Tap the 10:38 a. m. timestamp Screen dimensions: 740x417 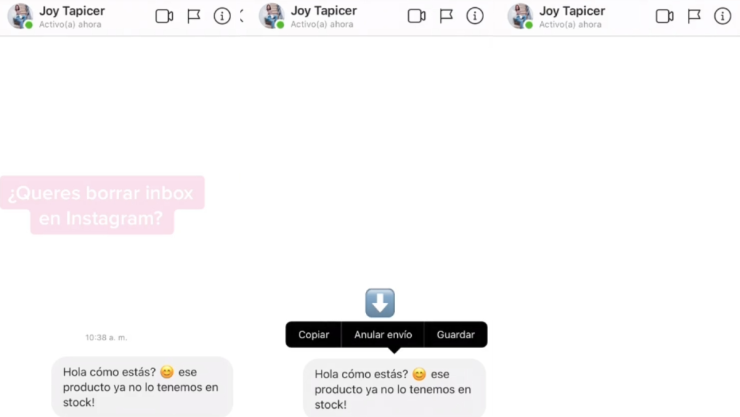pos(106,337)
